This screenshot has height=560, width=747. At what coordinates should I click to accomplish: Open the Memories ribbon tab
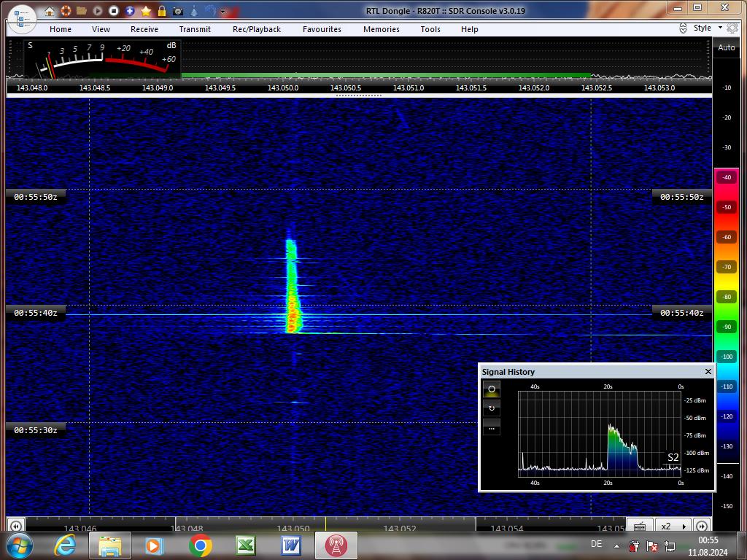(x=382, y=29)
